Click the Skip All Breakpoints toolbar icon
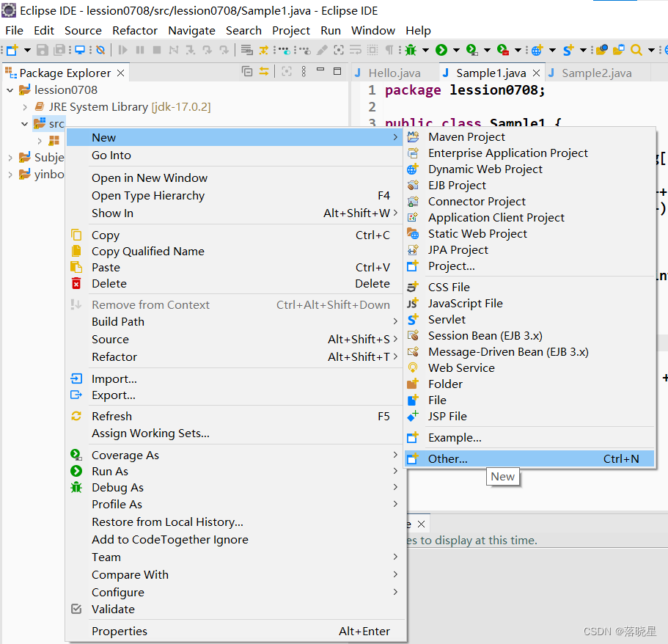Image resolution: width=668 pixels, height=644 pixels. (100, 50)
